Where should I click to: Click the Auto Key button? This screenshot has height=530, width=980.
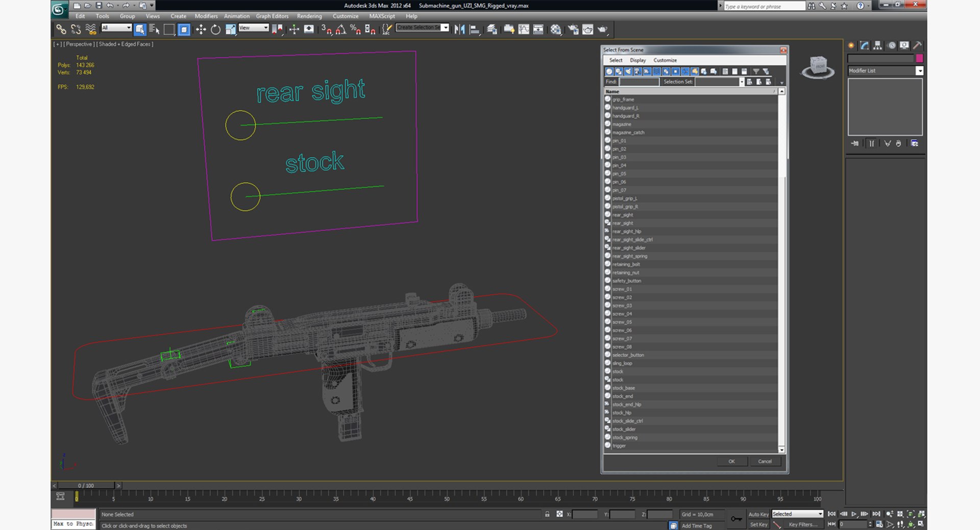point(758,514)
